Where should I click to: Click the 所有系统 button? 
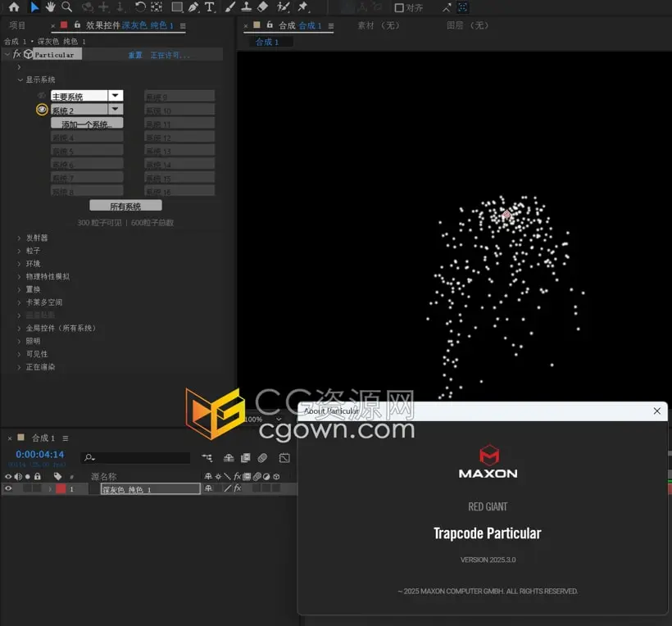pyautogui.click(x=125, y=206)
